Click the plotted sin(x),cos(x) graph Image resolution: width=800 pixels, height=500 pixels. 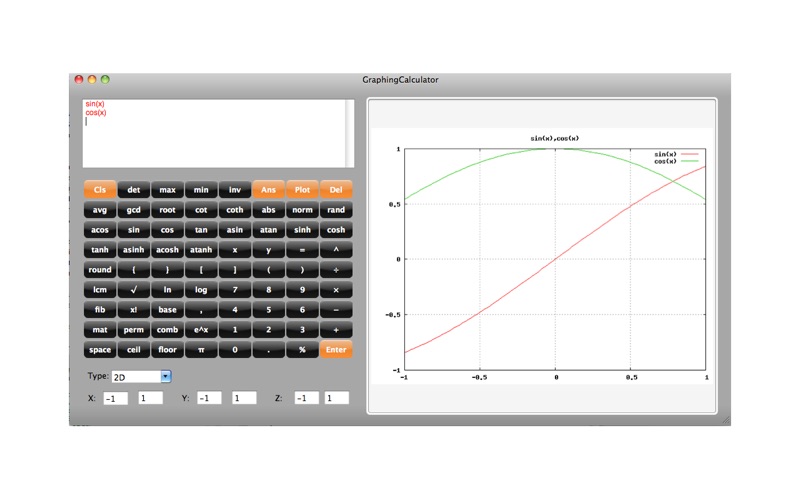click(x=555, y=260)
